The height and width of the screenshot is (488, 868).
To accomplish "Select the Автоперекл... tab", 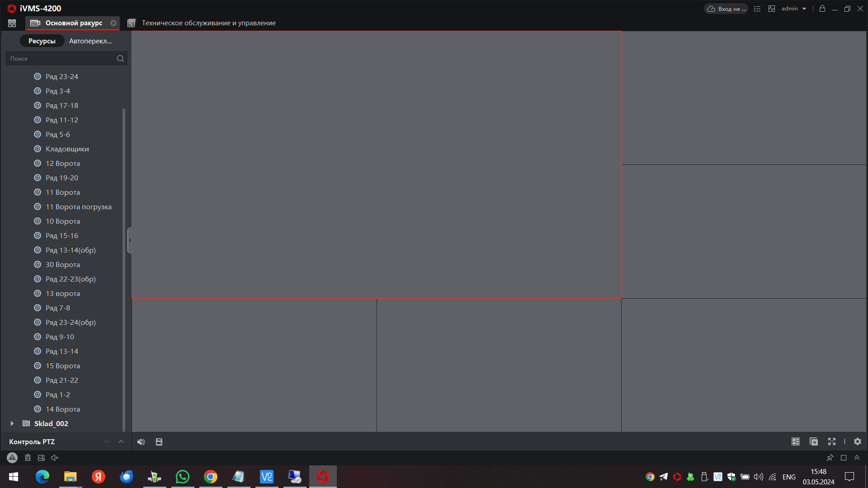I will point(90,41).
